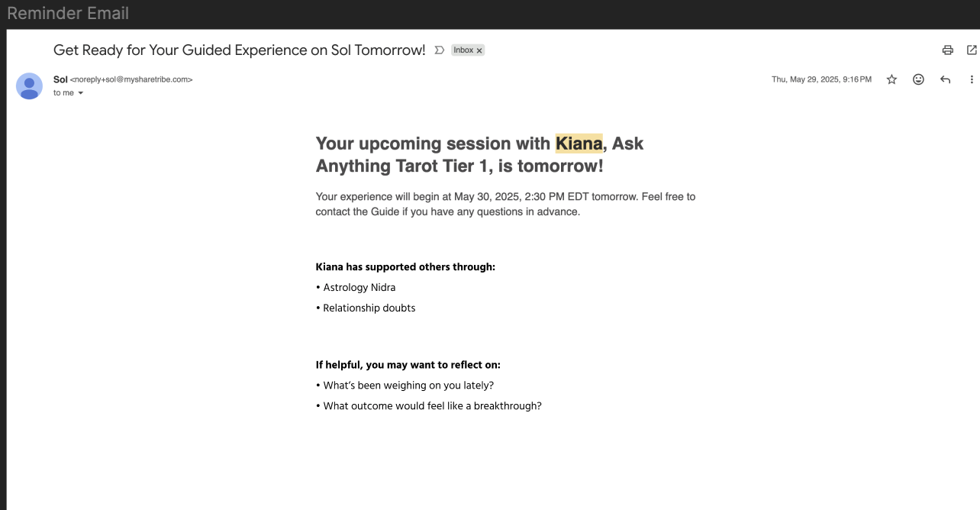
Task: Add an emoji reaction to the email
Action: click(x=918, y=79)
